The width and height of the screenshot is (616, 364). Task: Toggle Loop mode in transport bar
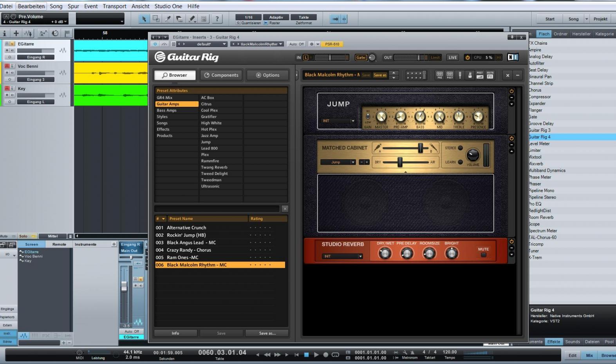(x=336, y=355)
